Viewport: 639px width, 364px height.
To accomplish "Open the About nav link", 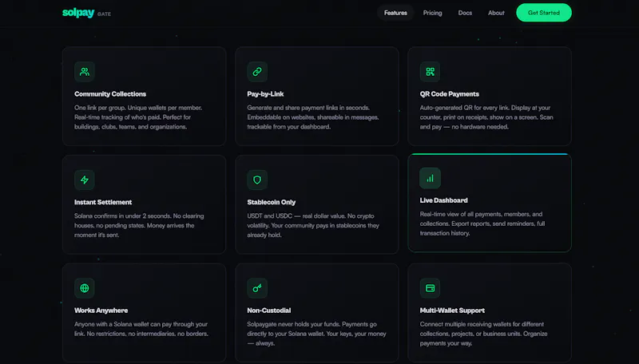I will pyautogui.click(x=496, y=13).
